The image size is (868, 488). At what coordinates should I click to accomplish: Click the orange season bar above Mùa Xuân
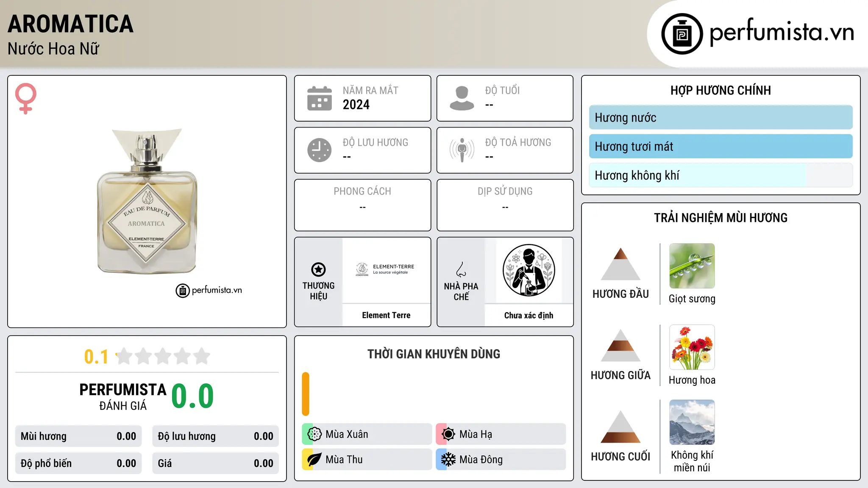click(306, 394)
